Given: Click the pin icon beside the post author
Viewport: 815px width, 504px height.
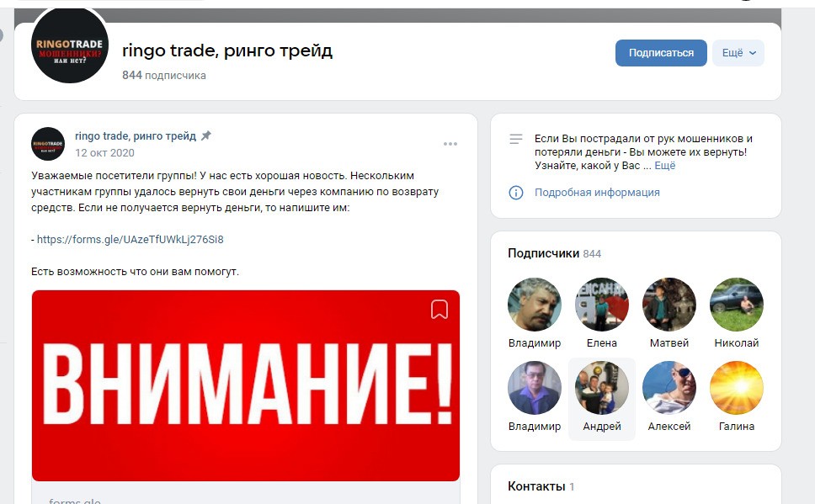Looking at the screenshot, I should tap(206, 135).
